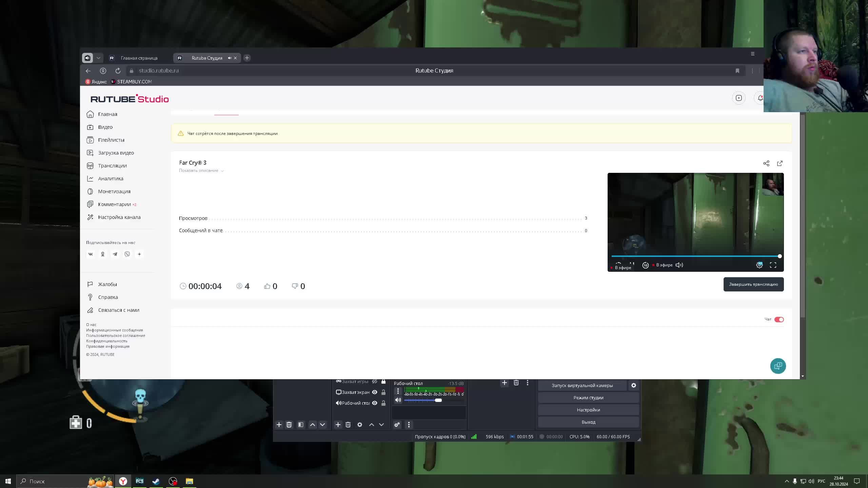The image size is (868, 488).
Task: Open the transitions three-dot menu in OBS
Action: (527, 383)
